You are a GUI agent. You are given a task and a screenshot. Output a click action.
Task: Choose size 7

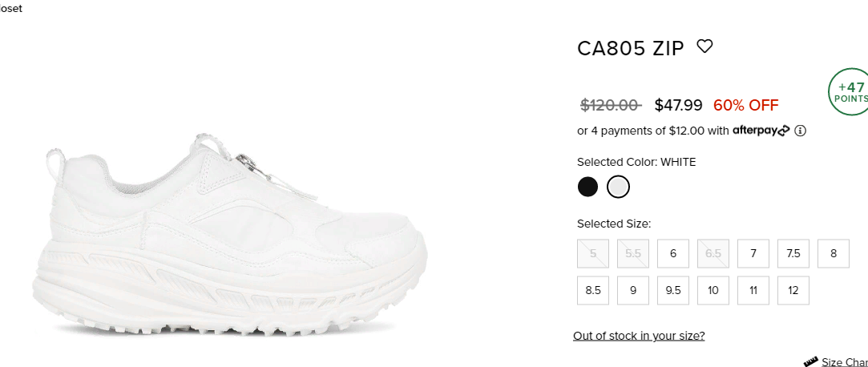[x=753, y=253]
